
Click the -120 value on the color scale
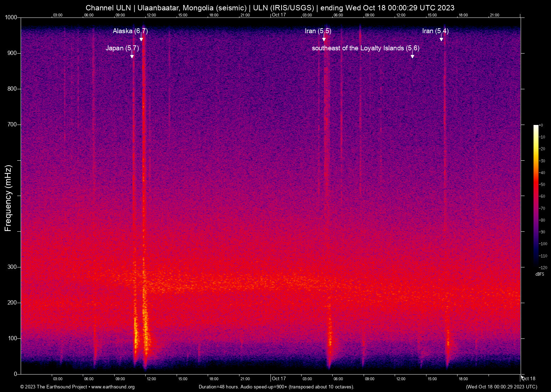[x=543, y=268]
